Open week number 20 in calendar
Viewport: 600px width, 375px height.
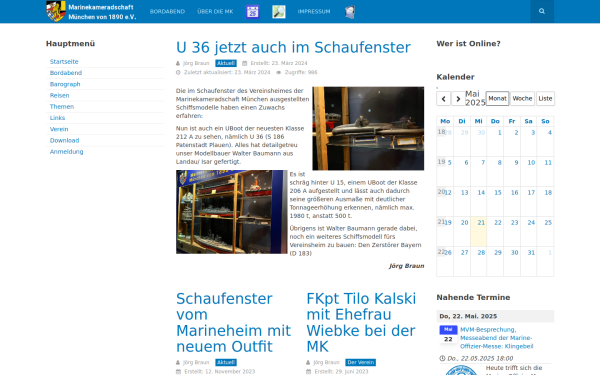pos(441,192)
